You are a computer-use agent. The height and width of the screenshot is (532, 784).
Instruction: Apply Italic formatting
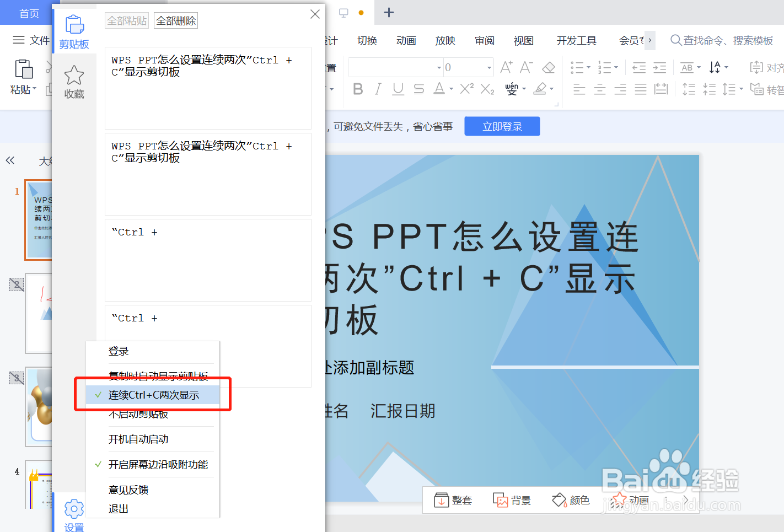click(378, 89)
